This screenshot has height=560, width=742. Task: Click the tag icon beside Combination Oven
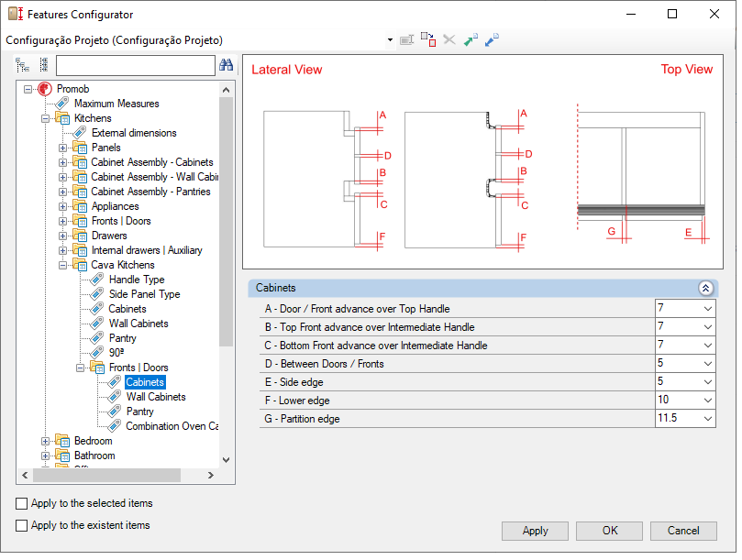114,425
